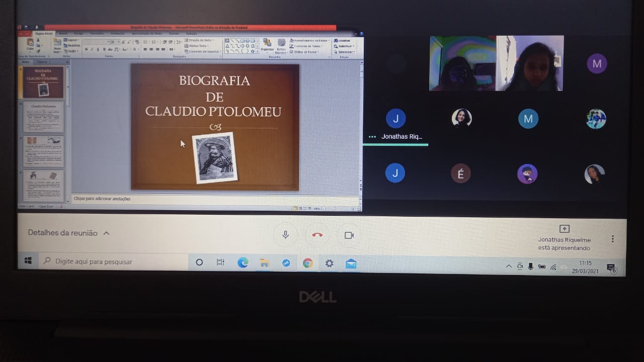The height and width of the screenshot is (362, 644).
Task: Switch to the Slides tab in thumbnail pane
Action: point(26,62)
